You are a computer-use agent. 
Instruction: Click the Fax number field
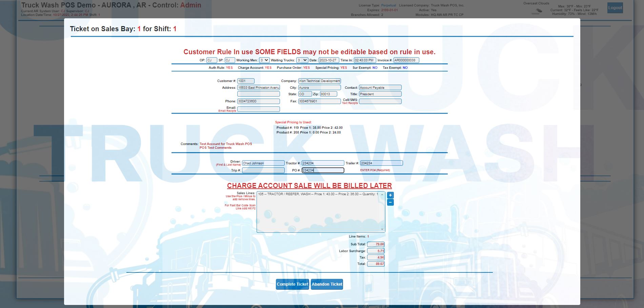click(320, 101)
